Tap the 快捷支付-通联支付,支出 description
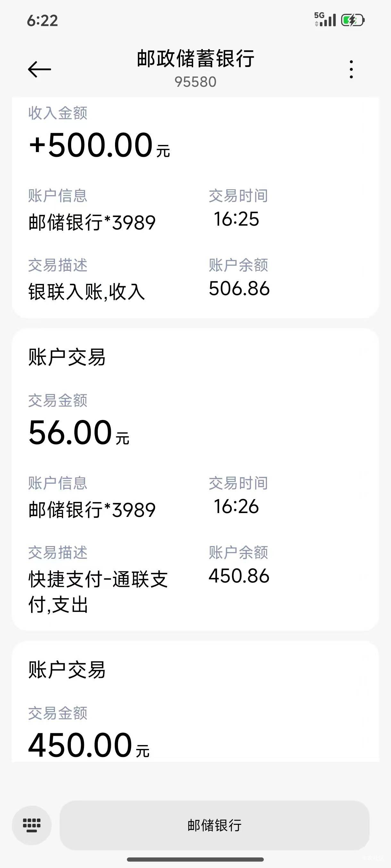391x868 pixels. pyautogui.click(x=98, y=592)
